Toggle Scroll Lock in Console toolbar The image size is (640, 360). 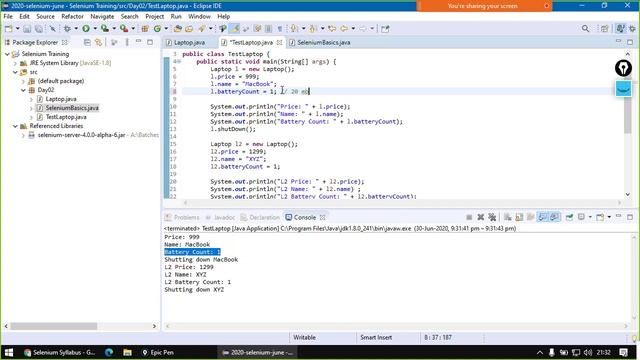pos(519,217)
